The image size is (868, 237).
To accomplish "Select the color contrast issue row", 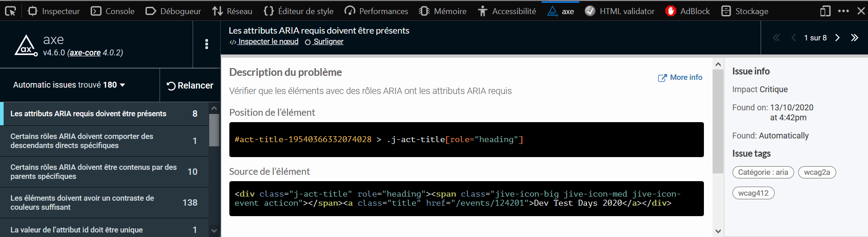I will click(x=104, y=202).
